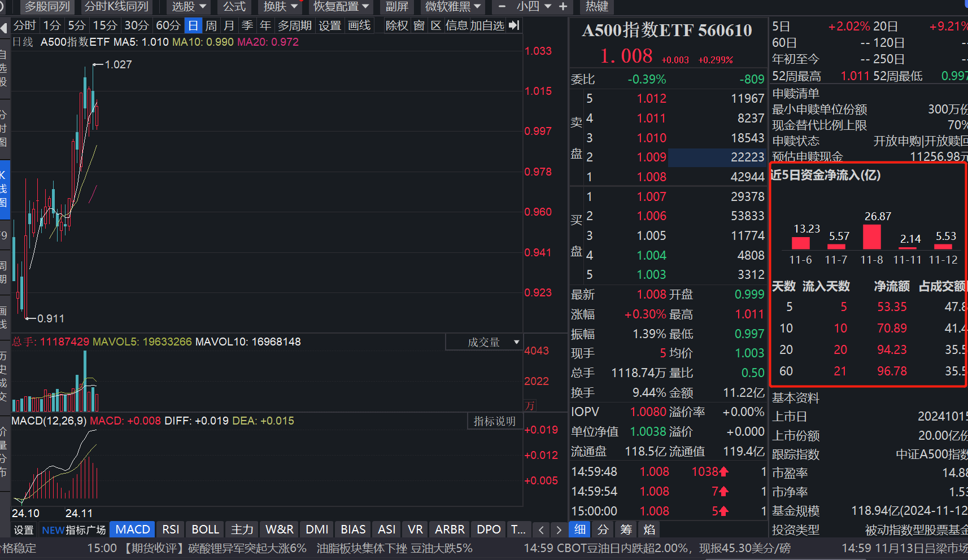
Task: Switch to the RSI indicator tab
Action: coord(171,530)
